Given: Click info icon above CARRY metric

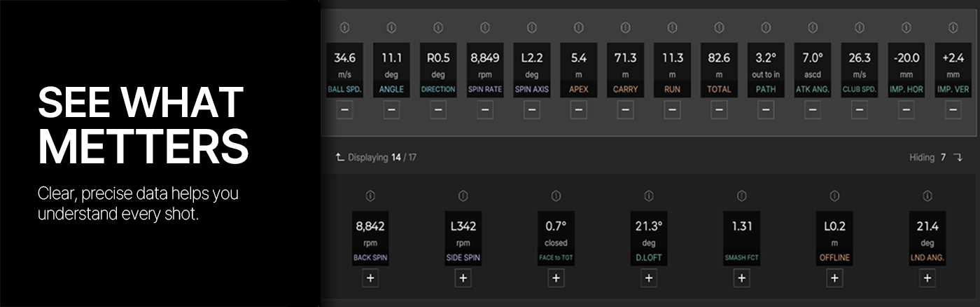Looking at the screenshot, I should (x=625, y=27).
